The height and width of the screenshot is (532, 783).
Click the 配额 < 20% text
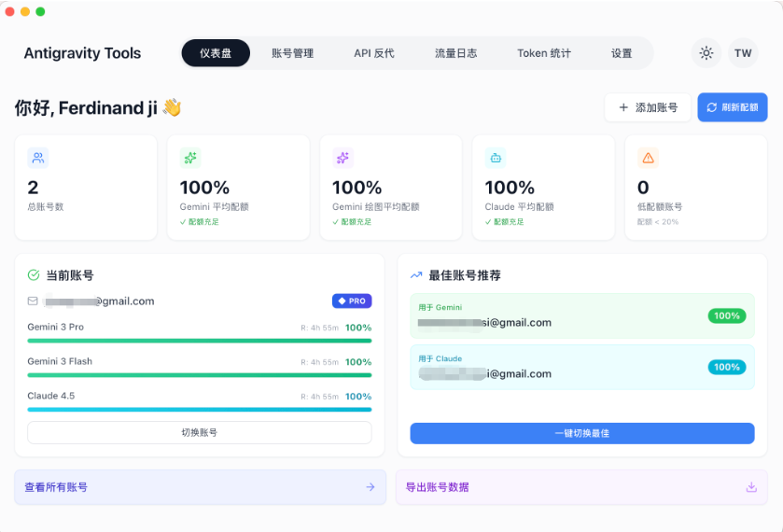click(658, 222)
